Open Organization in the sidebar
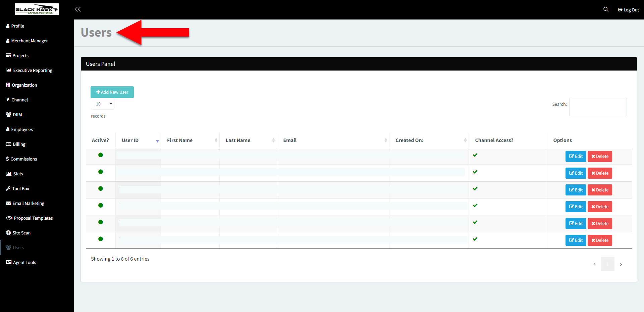The height and width of the screenshot is (312, 644). click(21, 85)
